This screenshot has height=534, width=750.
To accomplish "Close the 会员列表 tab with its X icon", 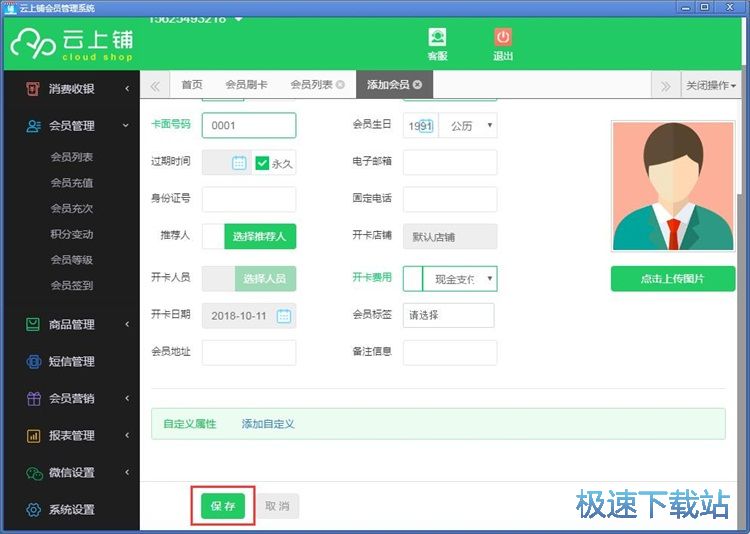I will click(x=341, y=85).
